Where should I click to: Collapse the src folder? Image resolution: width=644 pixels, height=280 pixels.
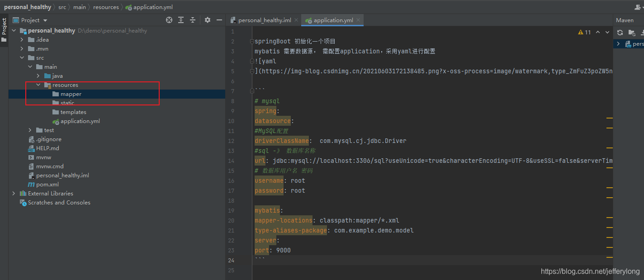coord(22,58)
